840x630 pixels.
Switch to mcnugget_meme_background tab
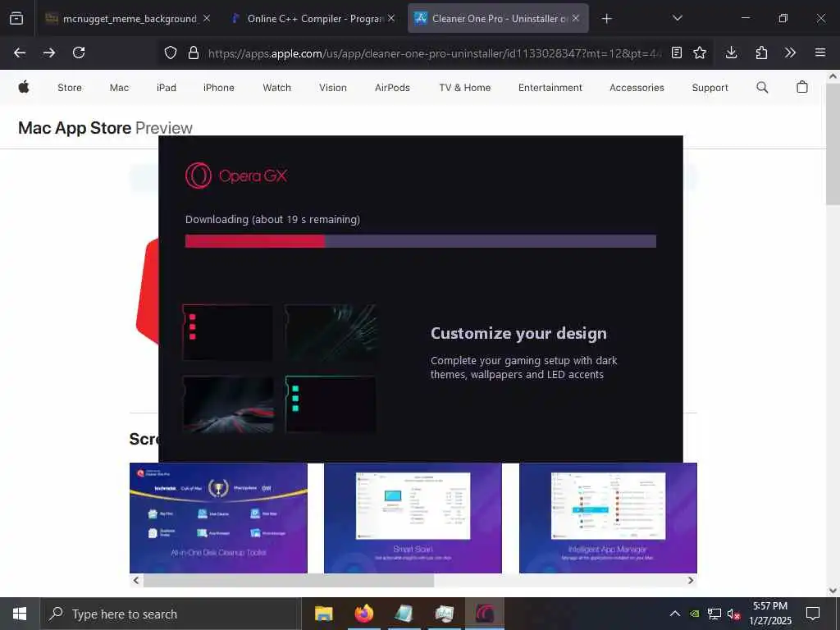pyautogui.click(x=127, y=19)
